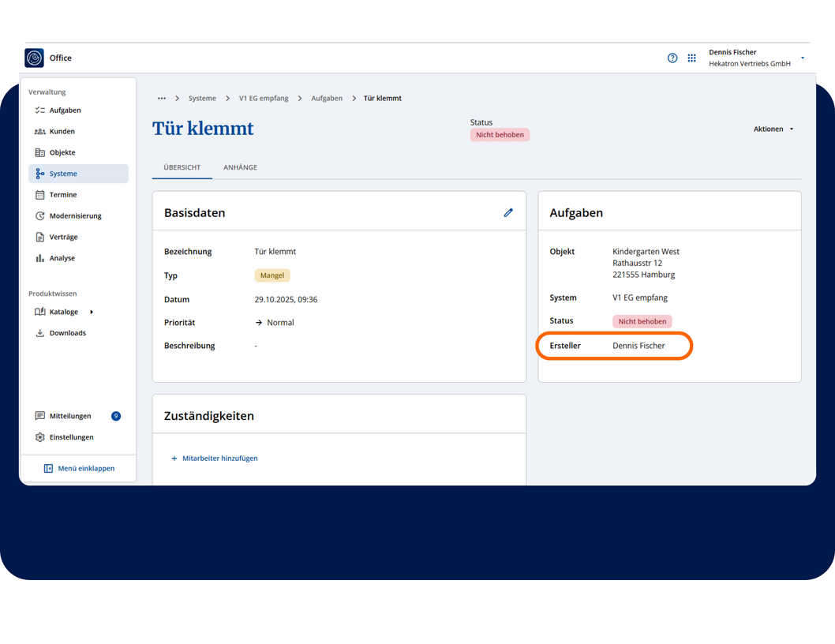Click Mitarbeiter hinzufügen

215,459
